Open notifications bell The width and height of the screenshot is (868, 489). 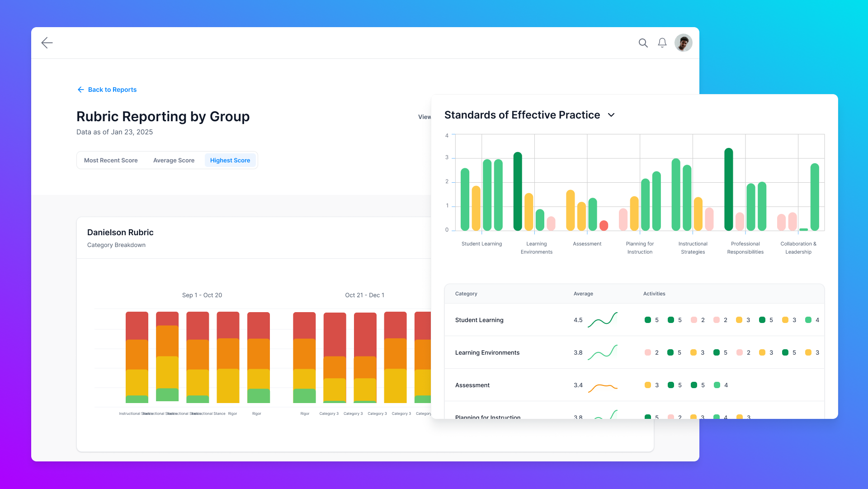662,43
